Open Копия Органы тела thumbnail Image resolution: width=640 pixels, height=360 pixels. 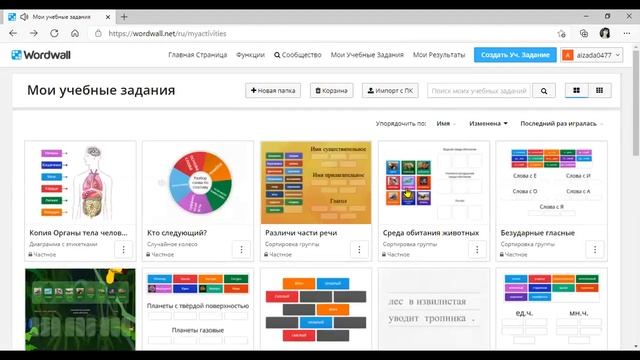pyautogui.click(x=80, y=182)
